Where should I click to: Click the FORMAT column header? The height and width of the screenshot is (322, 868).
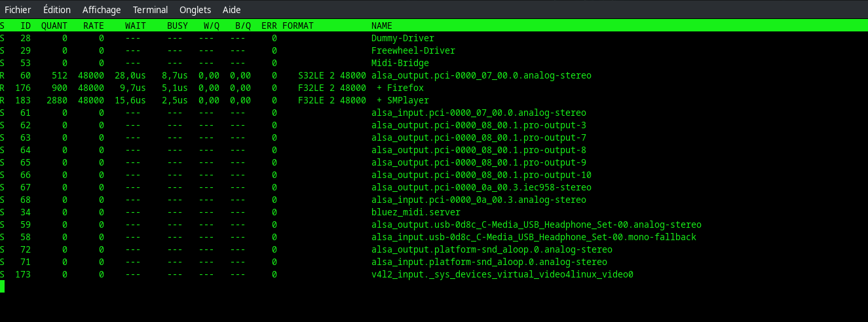pos(298,26)
